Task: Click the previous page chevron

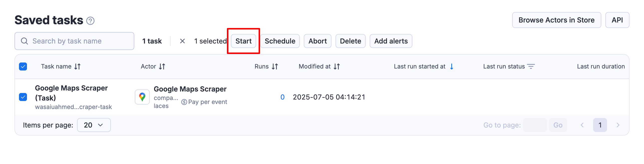Action: pos(583,125)
